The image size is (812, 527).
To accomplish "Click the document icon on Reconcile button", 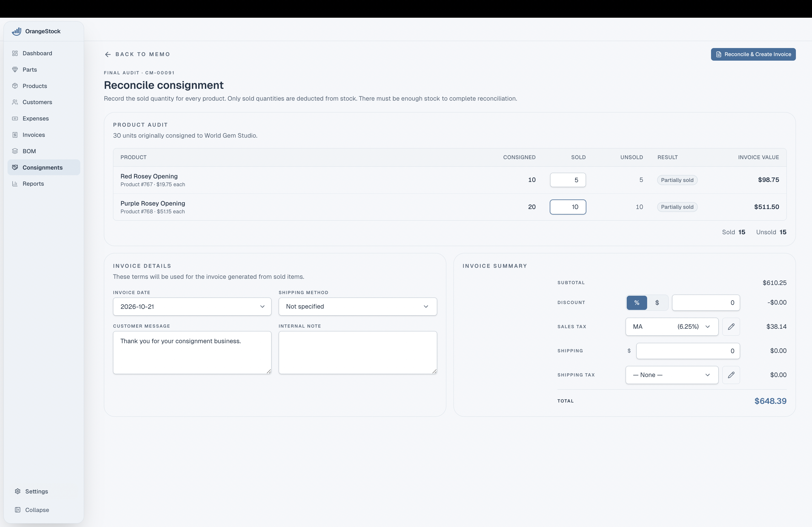I will (719, 54).
